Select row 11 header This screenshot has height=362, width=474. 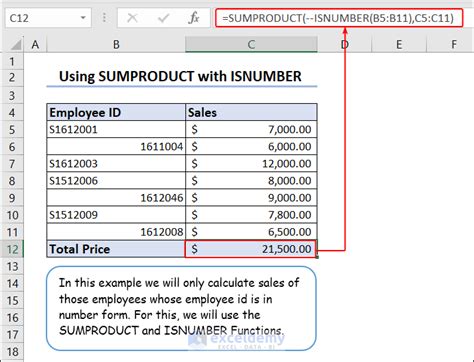coord(12,232)
